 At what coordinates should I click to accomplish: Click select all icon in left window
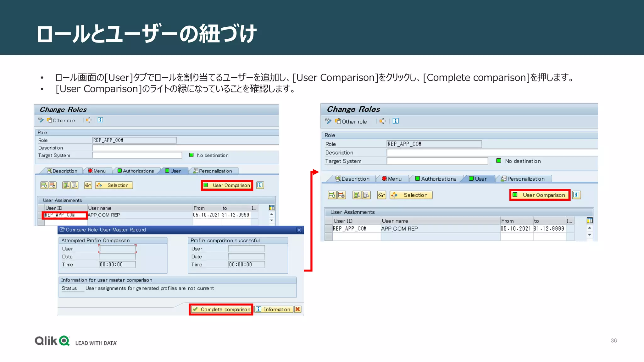pos(66,185)
